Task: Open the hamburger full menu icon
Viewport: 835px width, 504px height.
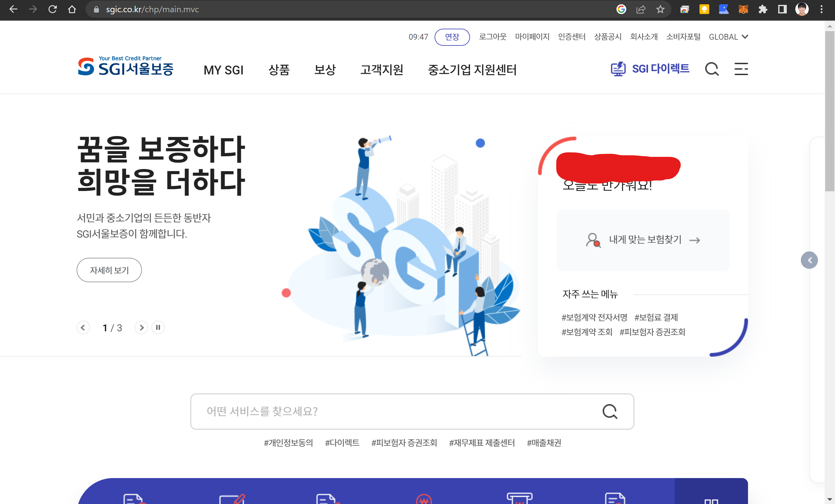Action: (741, 69)
